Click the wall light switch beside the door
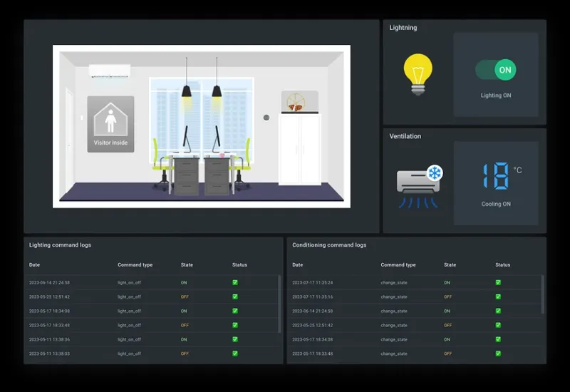The height and width of the screenshot is (392, 570). coord(82,118)
